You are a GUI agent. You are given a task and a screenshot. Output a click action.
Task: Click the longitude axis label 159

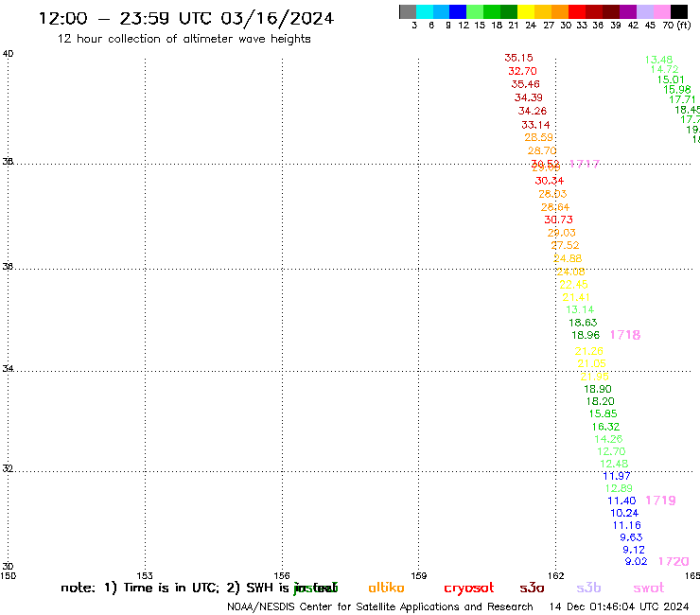pos(419,575)
